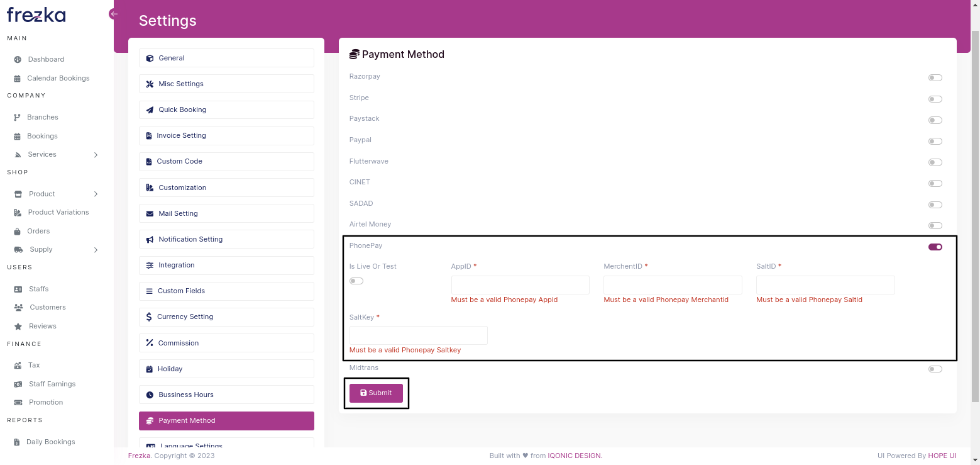Click the Notification Setting megaphone icon

coord(150,240)
